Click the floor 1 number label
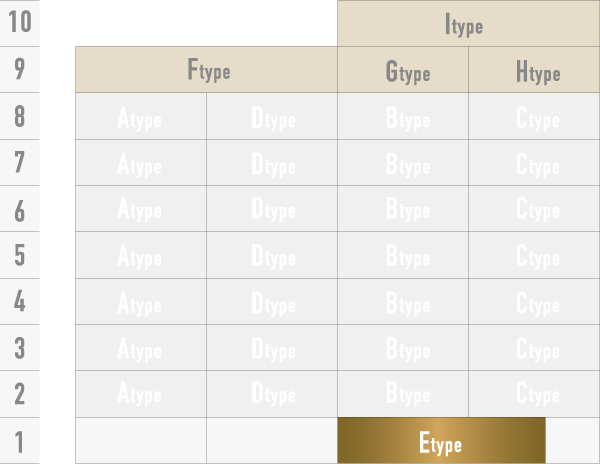Image resolution: width=600 pixels, height=464 pixels. pyautogui.click(x=20, y=441)
